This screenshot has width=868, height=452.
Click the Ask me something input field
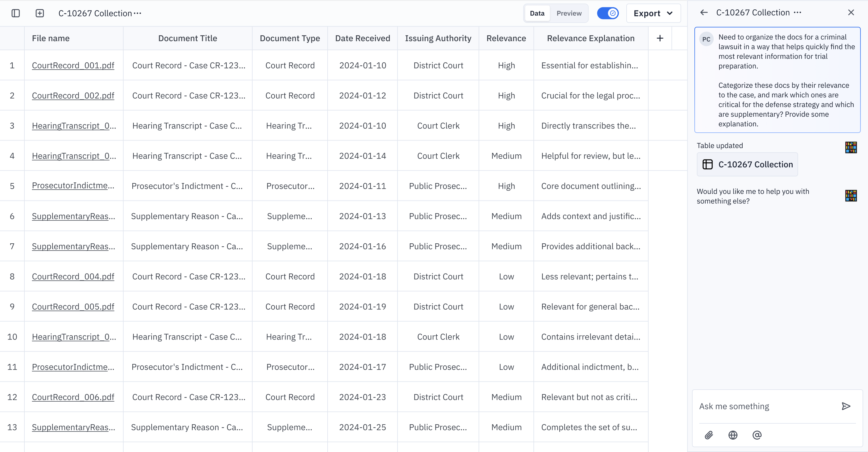tap(767, 406)
